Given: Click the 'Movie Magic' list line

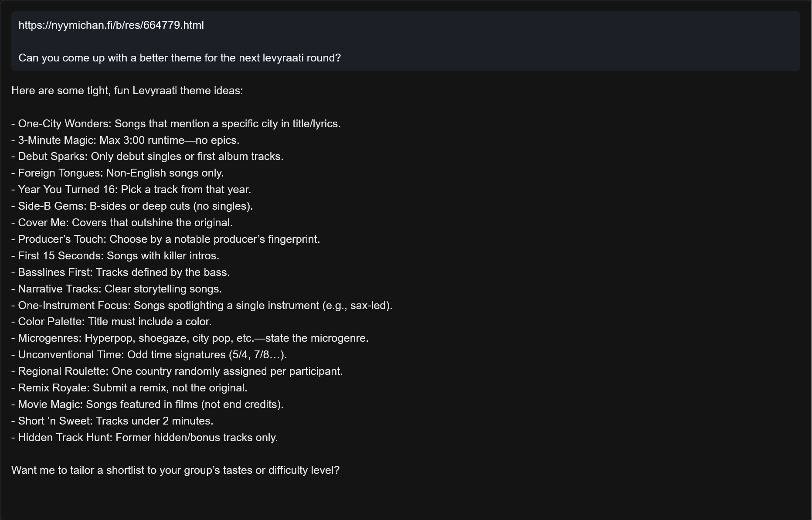Looking at the screenshot, I should [147, 404].
